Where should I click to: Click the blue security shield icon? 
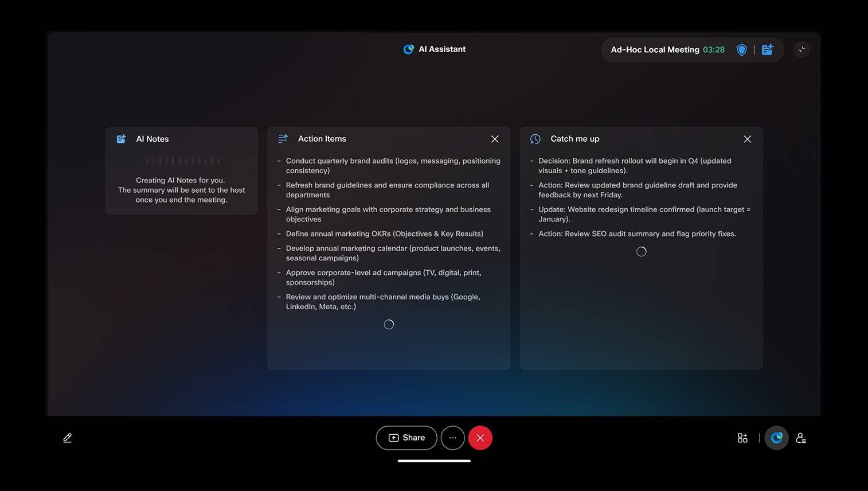[741, 50]
